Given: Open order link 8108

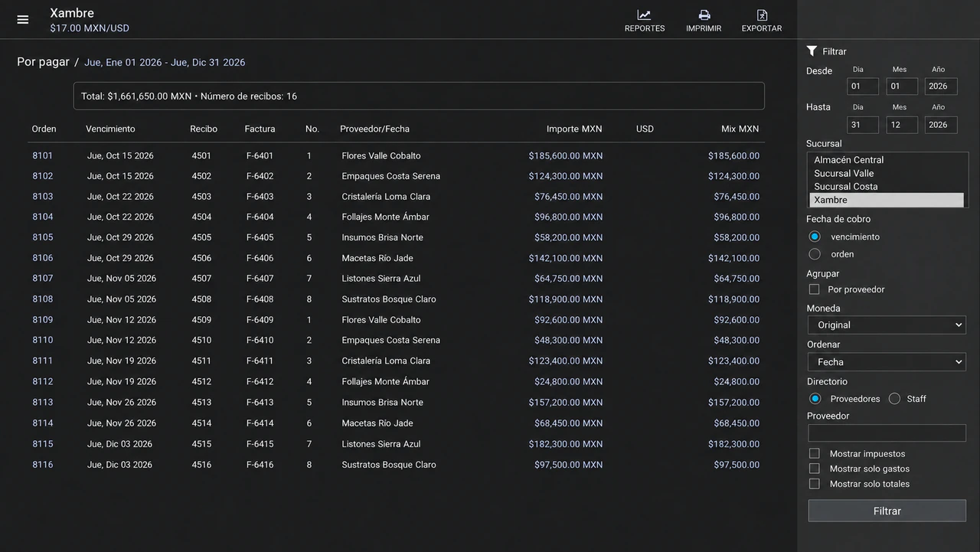Looking at the screenshot, I should point(42,299).
